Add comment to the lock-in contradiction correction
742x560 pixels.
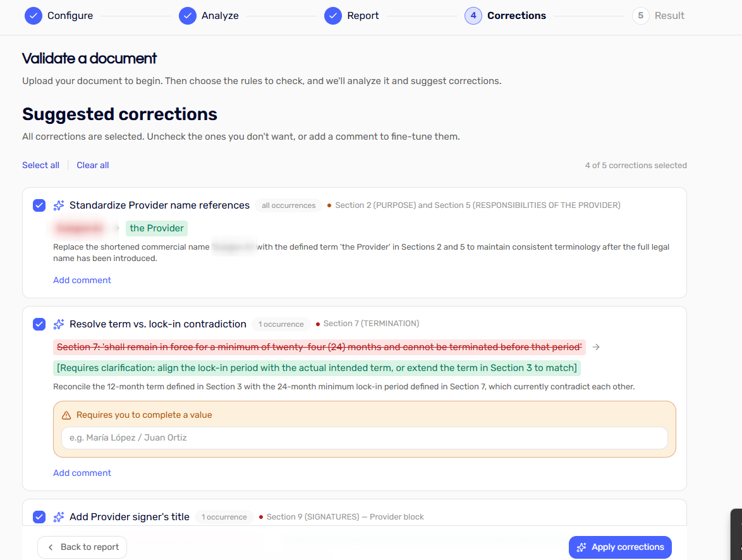82,473
